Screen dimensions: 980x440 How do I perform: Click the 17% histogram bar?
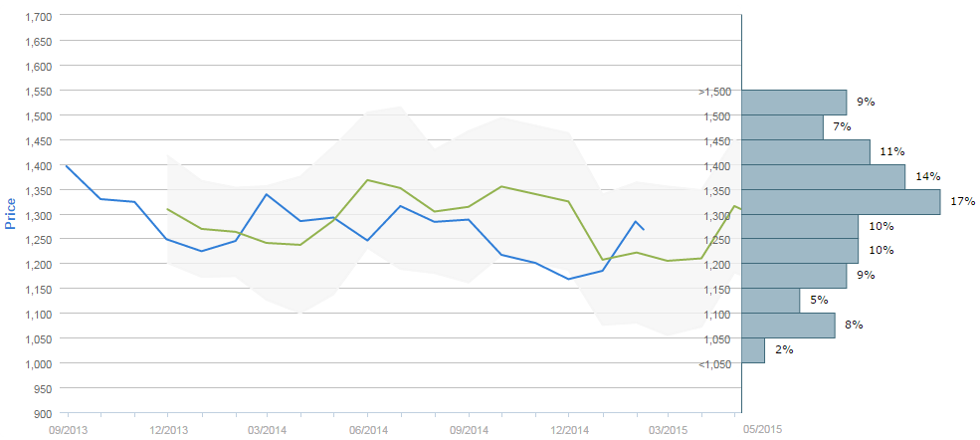click(x=841, y=202)
